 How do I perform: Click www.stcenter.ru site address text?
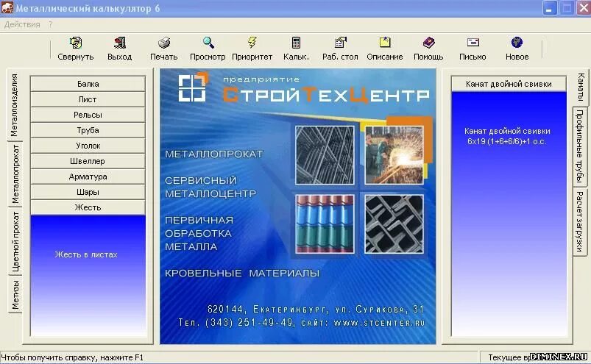(380, 323)
